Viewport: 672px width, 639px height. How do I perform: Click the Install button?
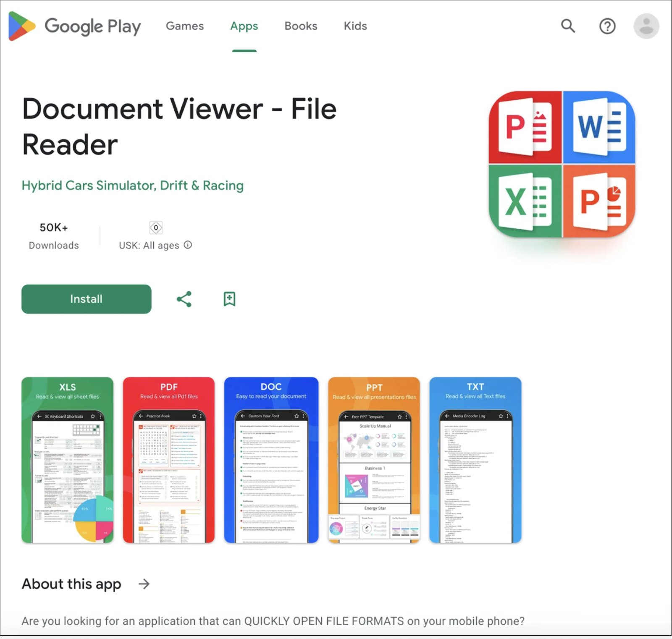pyautogui.click(x=87, y=299)
